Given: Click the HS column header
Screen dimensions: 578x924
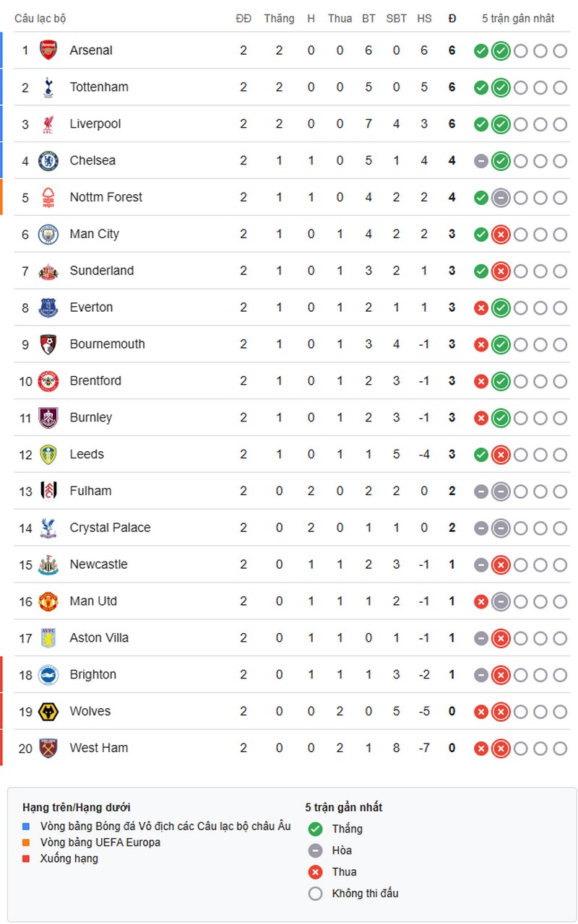Looking at the screenshot, I should pos(424,19).
